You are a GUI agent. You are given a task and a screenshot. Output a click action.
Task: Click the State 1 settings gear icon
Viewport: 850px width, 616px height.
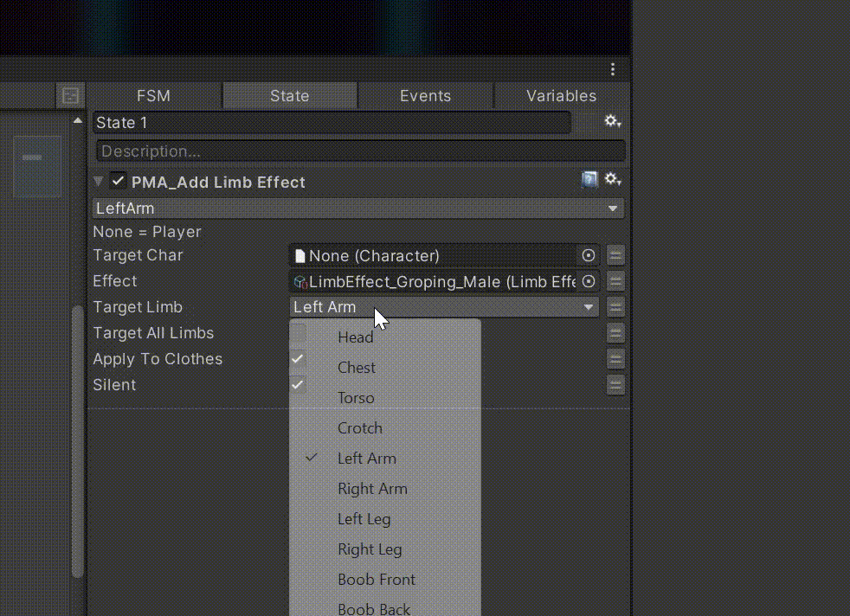click(613, 122)
